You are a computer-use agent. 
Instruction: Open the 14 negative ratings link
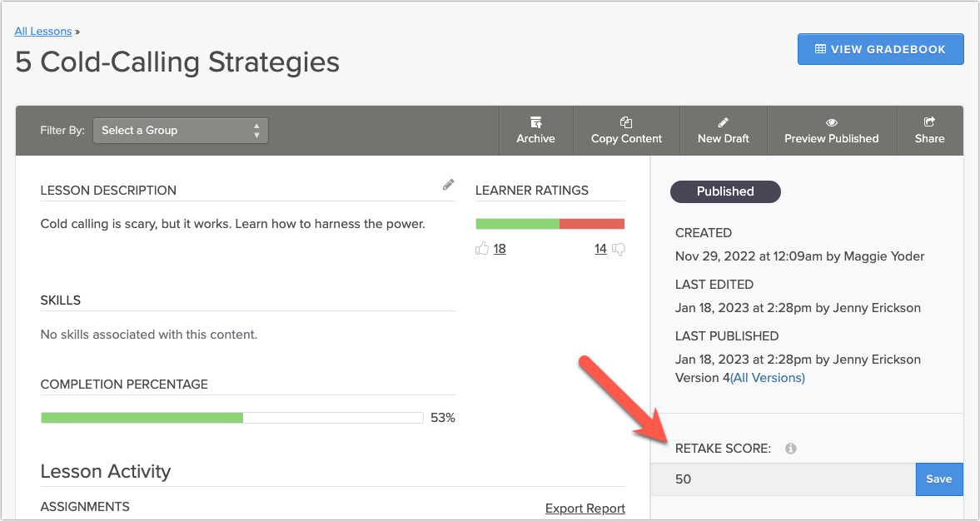pyautogui.click(x=600, y=249)
